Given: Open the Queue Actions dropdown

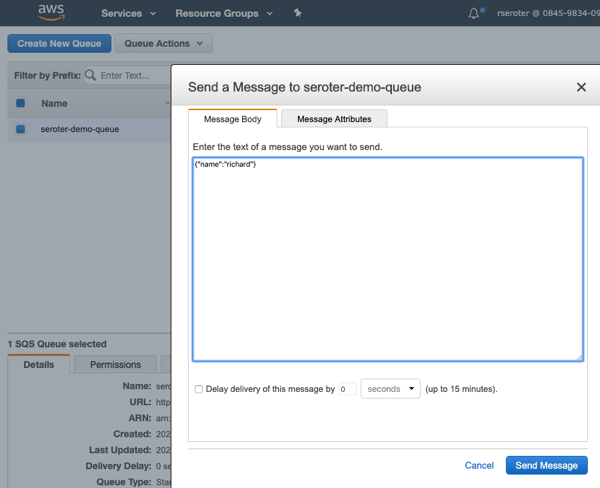Looking at the screenshot, I should [164, 44].
